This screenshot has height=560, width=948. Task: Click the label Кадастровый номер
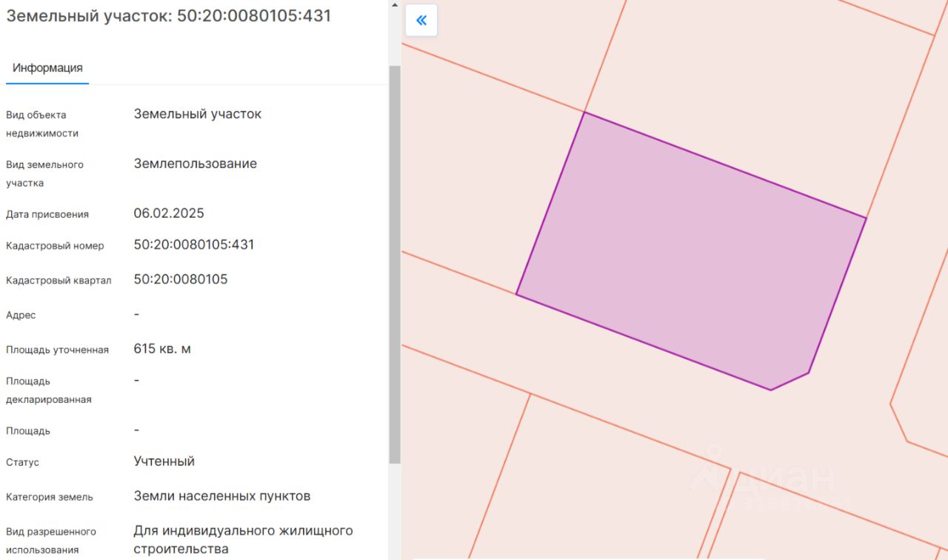click(55, 246)
